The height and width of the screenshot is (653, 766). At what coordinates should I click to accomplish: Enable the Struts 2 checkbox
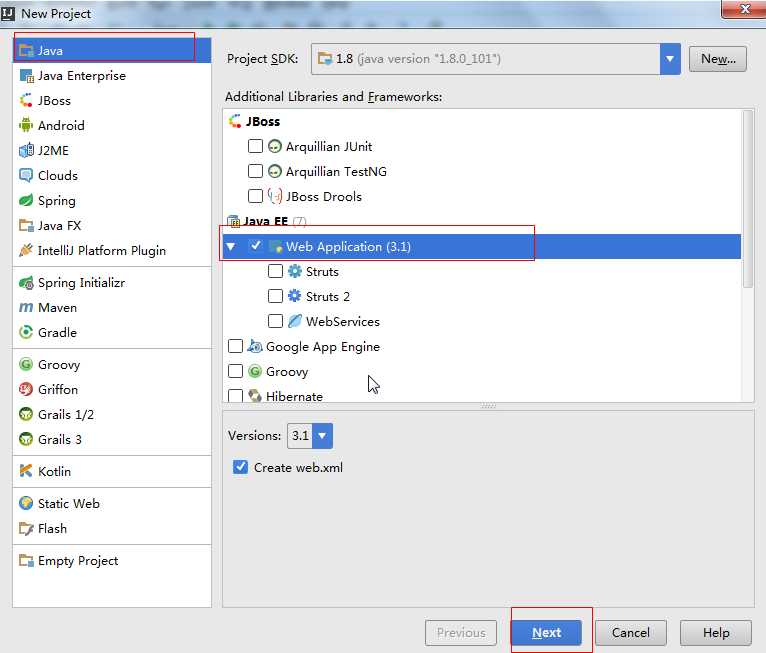tap(275, 296)
